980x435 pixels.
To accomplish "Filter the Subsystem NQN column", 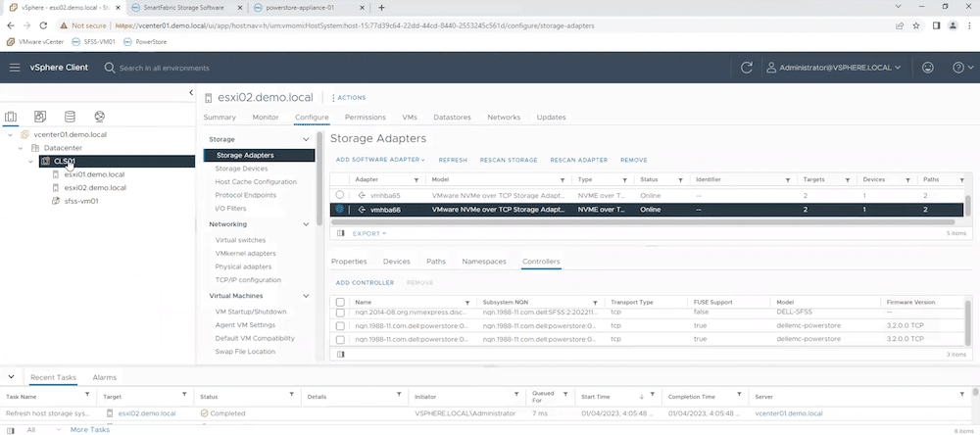I will pos(596,303).
